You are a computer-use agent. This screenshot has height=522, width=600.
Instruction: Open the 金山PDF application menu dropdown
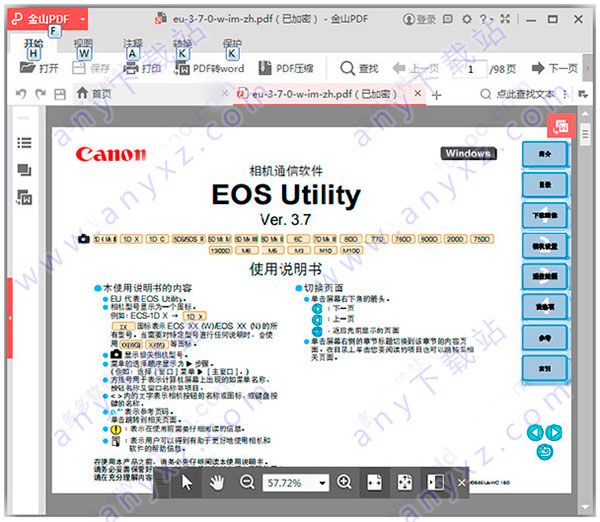pos(83,18)
